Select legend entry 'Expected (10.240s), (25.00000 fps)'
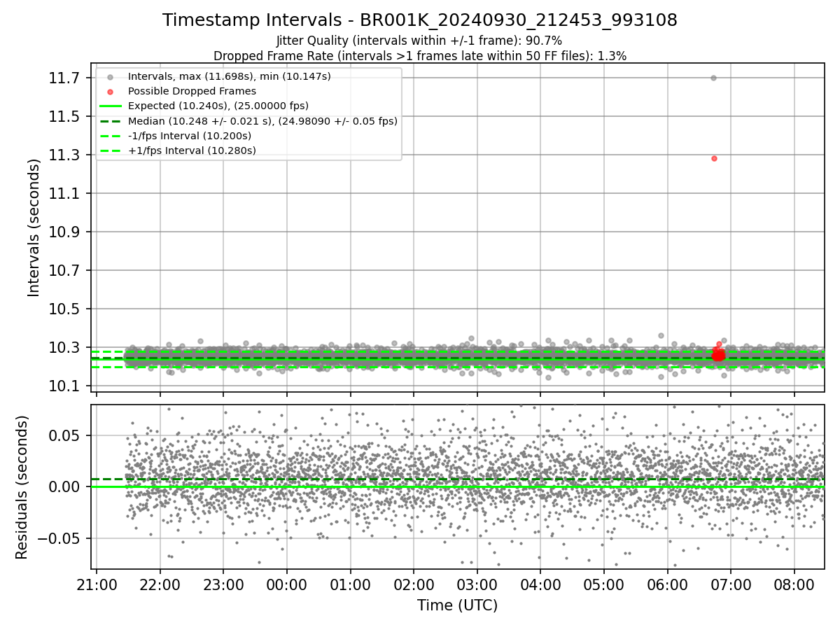Viewport: 840px width, 630px height. [x=218, y=106]
